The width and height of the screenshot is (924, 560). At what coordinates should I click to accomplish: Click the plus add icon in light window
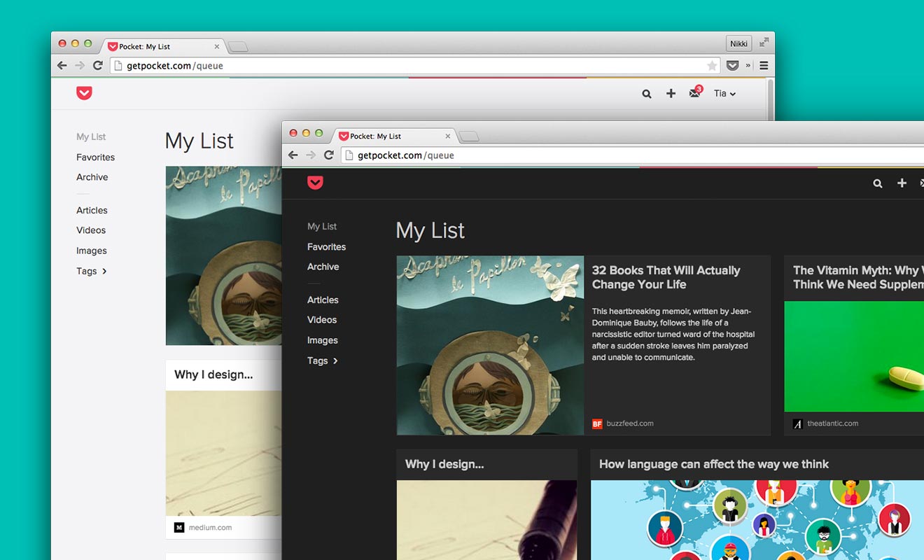(671, 93)
